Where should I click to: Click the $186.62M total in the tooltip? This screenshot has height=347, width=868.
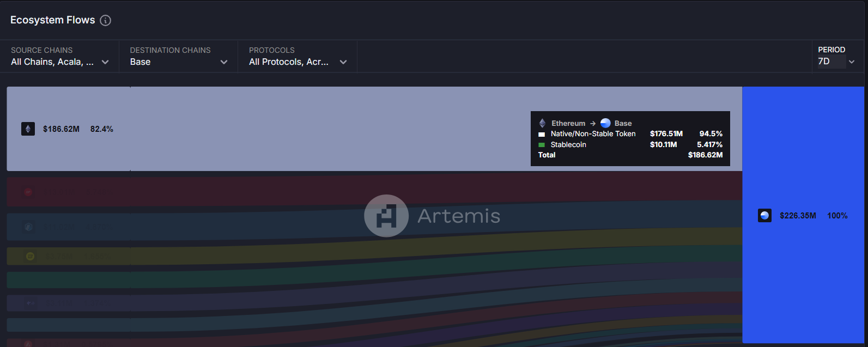pyautogui.click(x=706, y=155)
